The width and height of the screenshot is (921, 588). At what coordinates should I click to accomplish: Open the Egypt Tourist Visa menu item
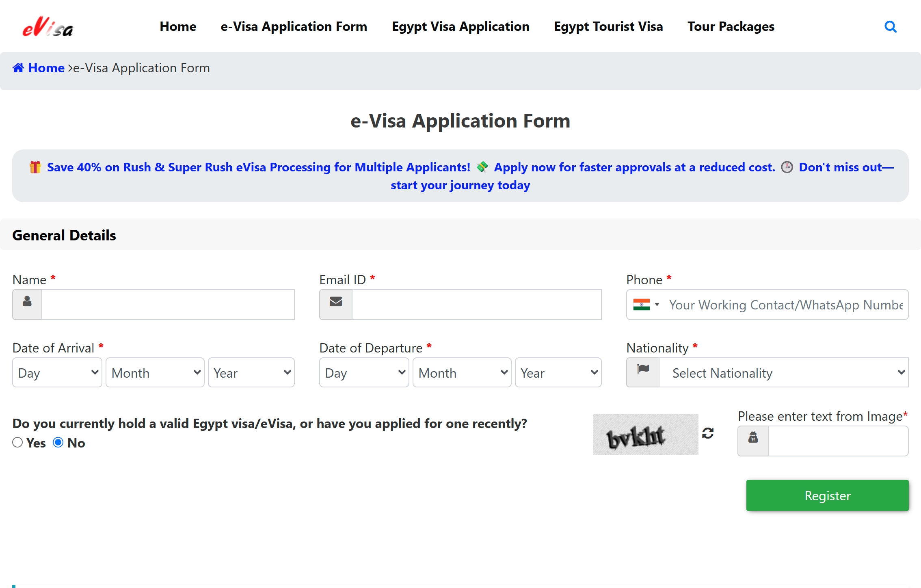[608, 27]
